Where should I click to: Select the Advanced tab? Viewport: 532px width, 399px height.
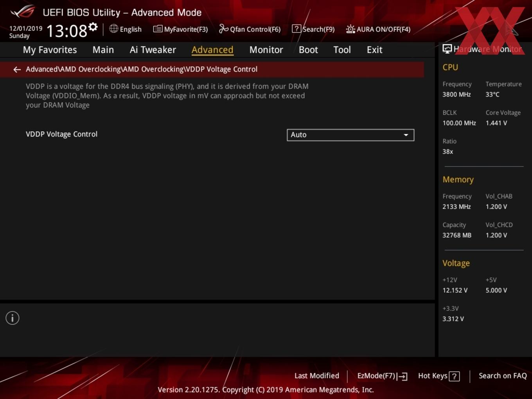pos(212,50)
